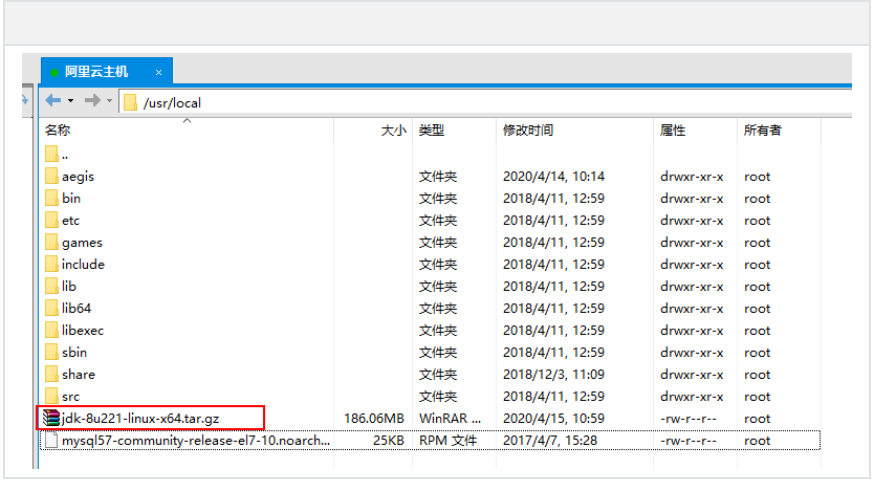
Task: Click the WinRAR type cell
Action: (x=450, y=418)
